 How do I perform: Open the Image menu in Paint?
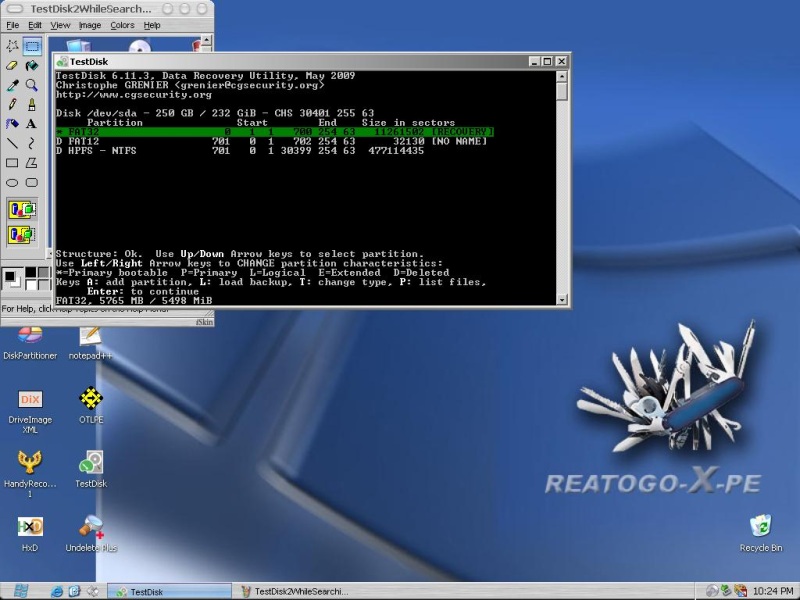pyautogui.click(x=90, y=25)
